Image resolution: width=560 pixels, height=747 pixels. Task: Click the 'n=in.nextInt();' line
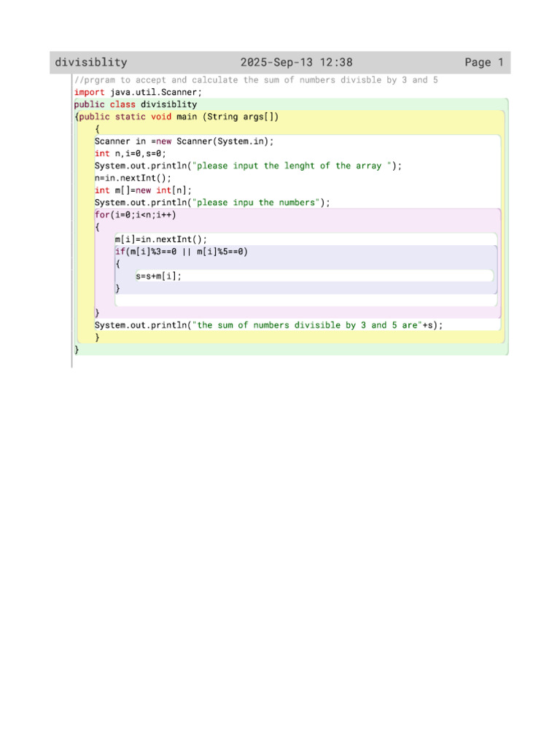[x=133, y=178]
